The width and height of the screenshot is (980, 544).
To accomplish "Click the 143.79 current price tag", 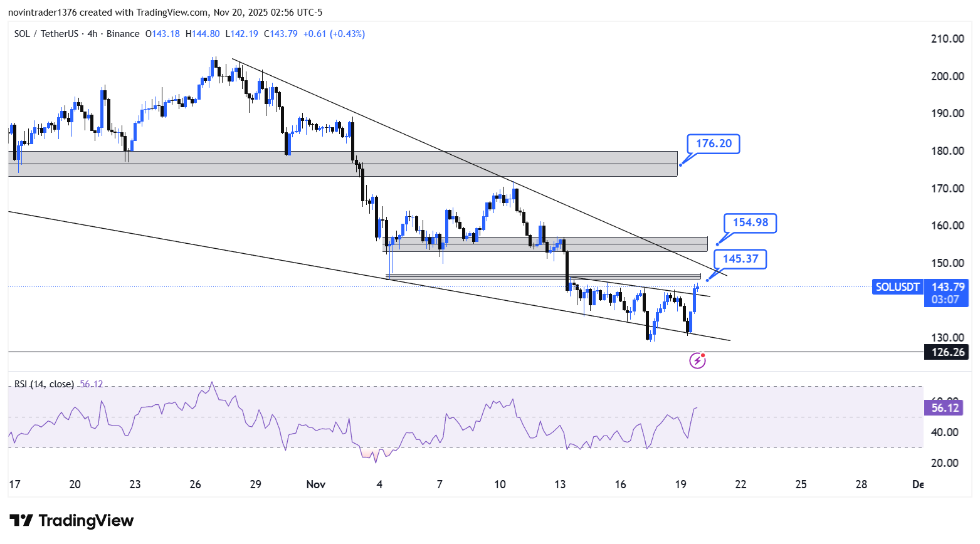I will tap(947, 287).
